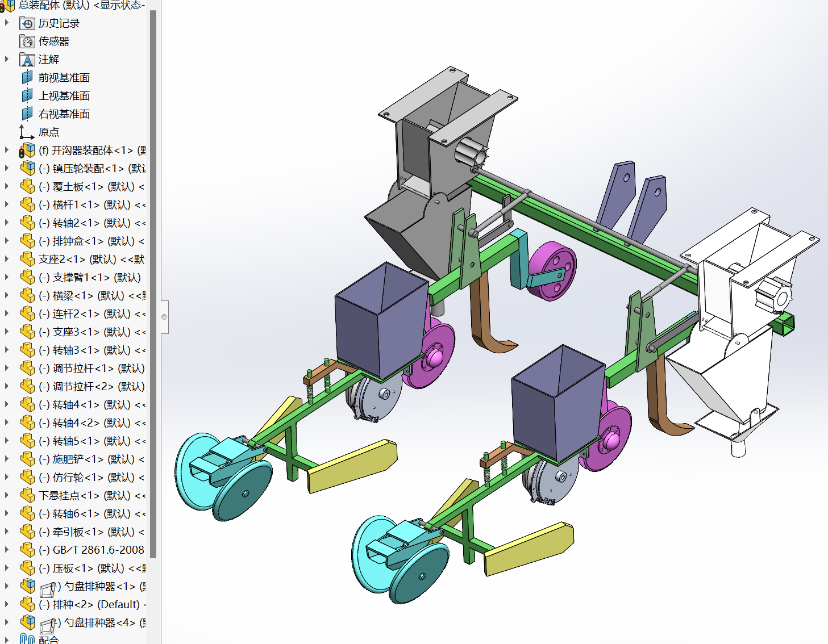The height and width of the screenshot is (644, 828).
Task: Expand the 历史记录 tree node
Action: [x=7, y=23]
